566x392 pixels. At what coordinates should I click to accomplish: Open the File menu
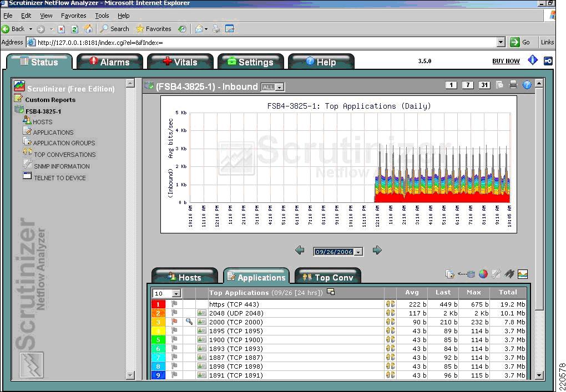(x=8, y=16)
